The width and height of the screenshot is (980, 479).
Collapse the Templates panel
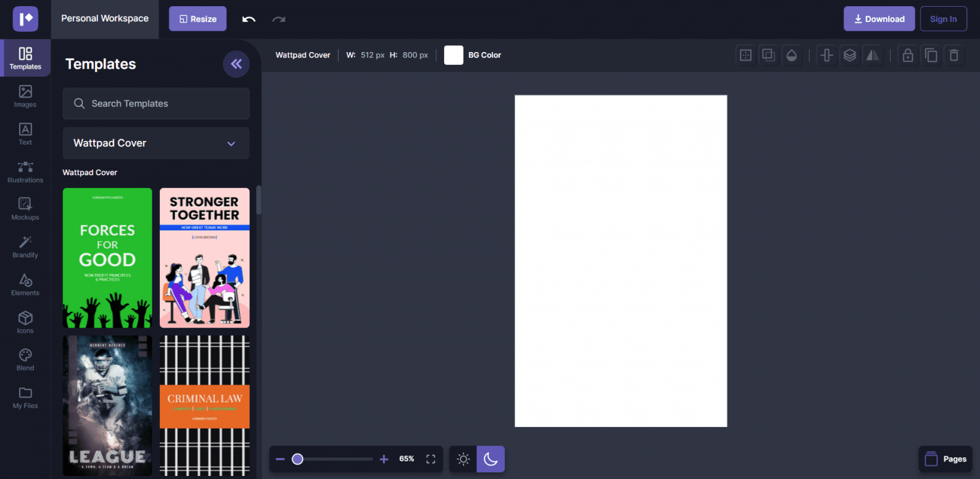click(236, 64)
